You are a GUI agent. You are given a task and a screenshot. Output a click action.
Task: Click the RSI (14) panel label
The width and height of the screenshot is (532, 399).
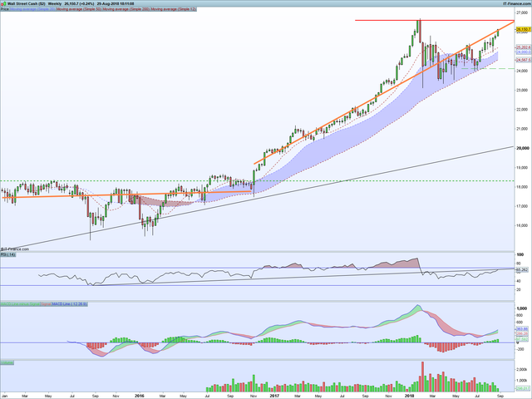(x=7, y=254)
